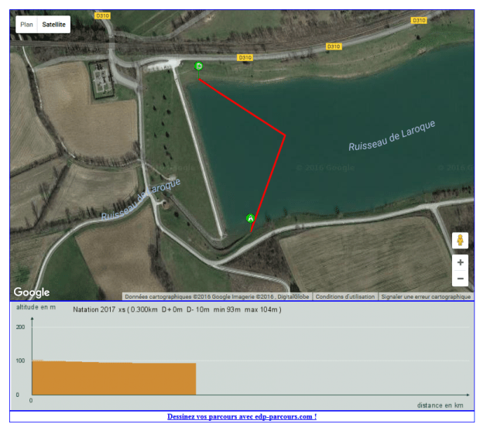Click Signaler une erreur cartographique
Image resolution: width=480 pixels, height=448 pixels.
pos(426,296)
